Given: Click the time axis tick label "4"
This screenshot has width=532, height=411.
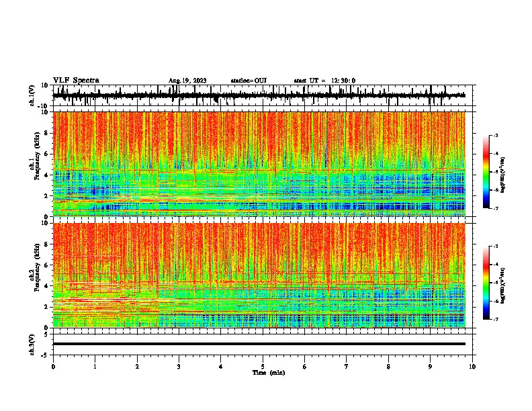Looking at the screenshot, I should point(221,367).
